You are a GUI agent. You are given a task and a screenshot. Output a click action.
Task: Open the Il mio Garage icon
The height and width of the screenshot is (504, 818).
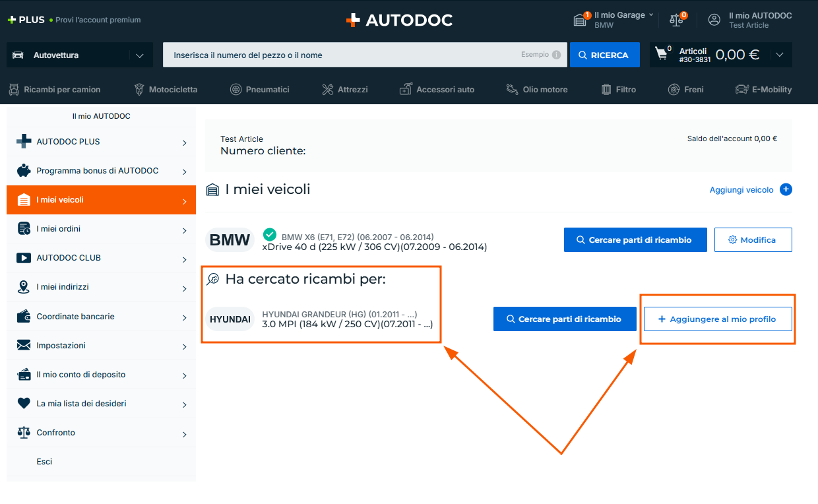(x=580, y=20)
